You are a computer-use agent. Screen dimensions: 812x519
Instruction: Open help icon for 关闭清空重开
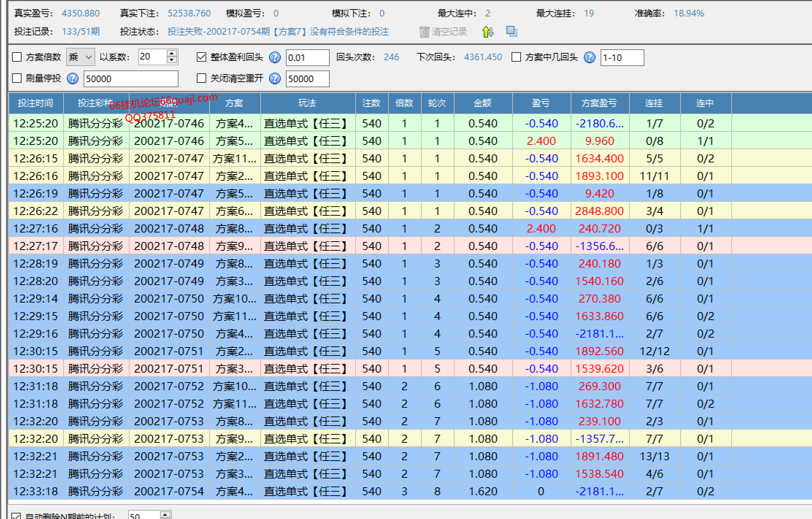pos(275,78)
